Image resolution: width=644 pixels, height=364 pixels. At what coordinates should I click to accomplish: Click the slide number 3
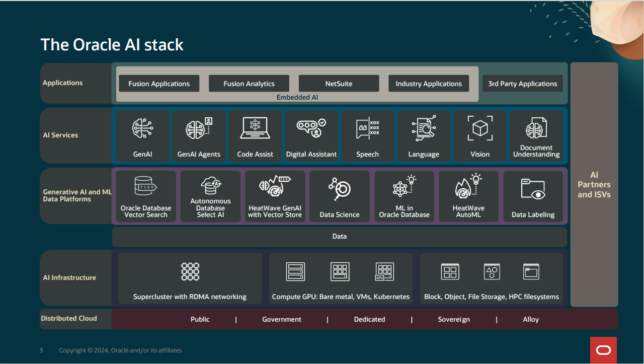tap(41, 350)
